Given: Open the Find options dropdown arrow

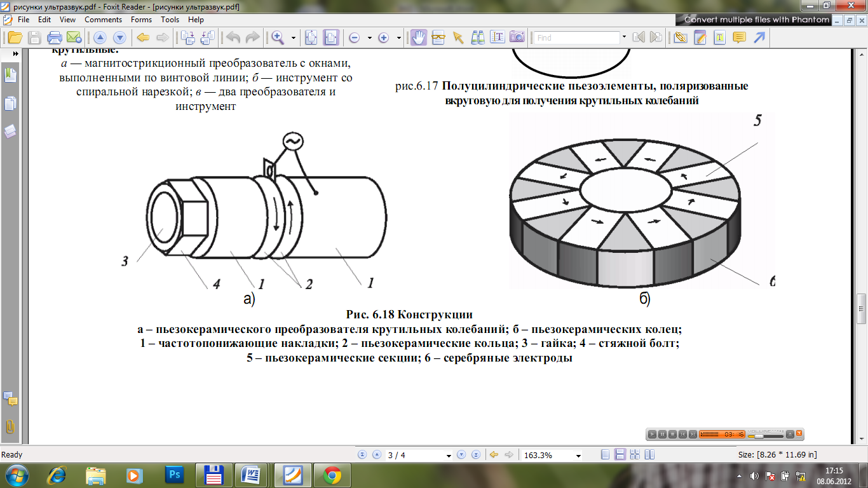Looking at the screenshot, I should coord(624,37).
